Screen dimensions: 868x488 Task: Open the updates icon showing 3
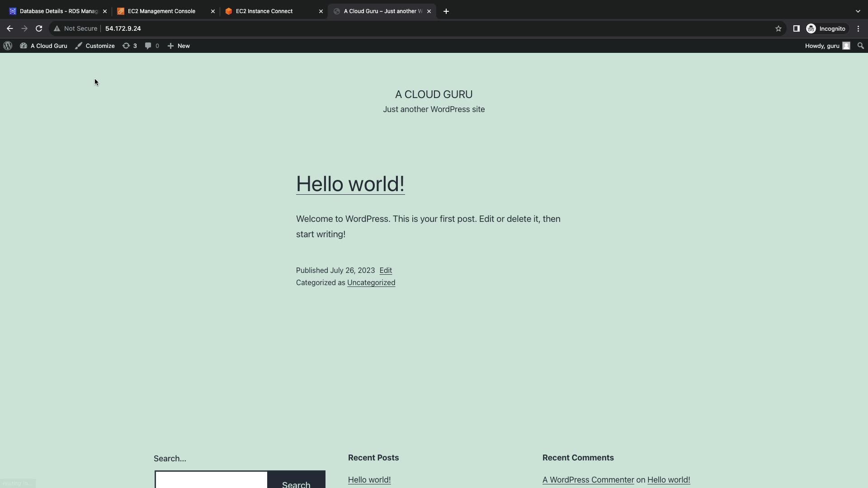pyautogui.click(x=129, y=46)
